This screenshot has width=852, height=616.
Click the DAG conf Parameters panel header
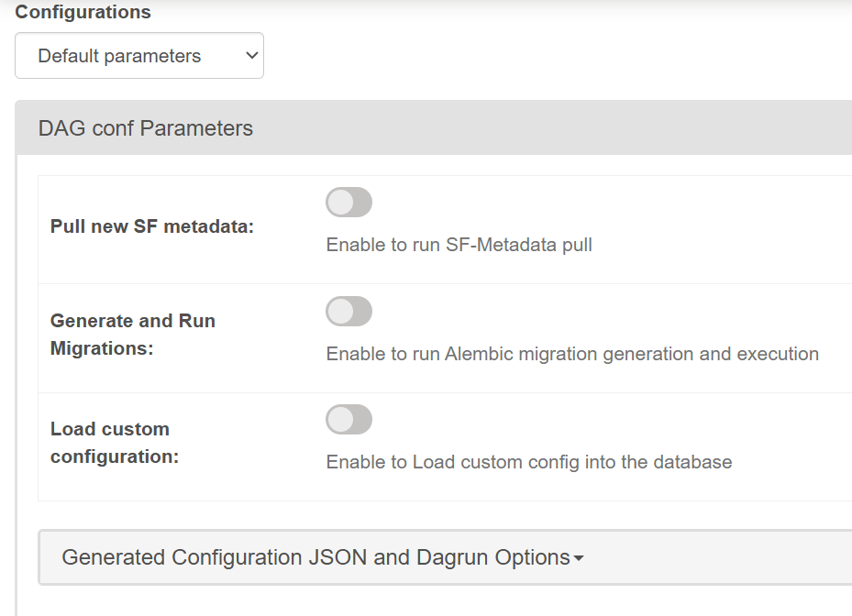pos(146,128)
